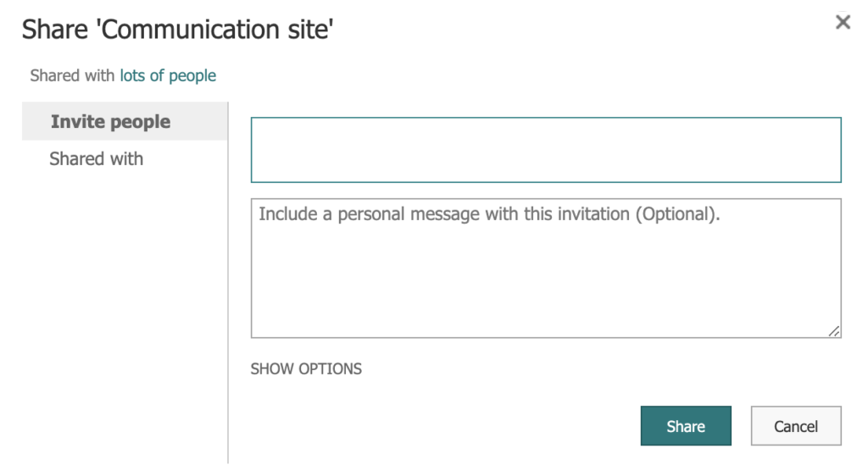Click the 'Shared with' status text under title
868x465 pixels.
point(72,76)
